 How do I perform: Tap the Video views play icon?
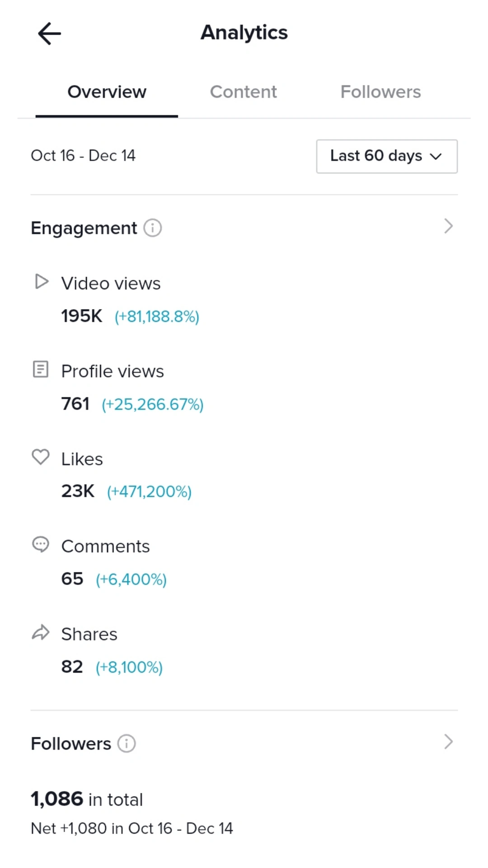coord(42,282)
